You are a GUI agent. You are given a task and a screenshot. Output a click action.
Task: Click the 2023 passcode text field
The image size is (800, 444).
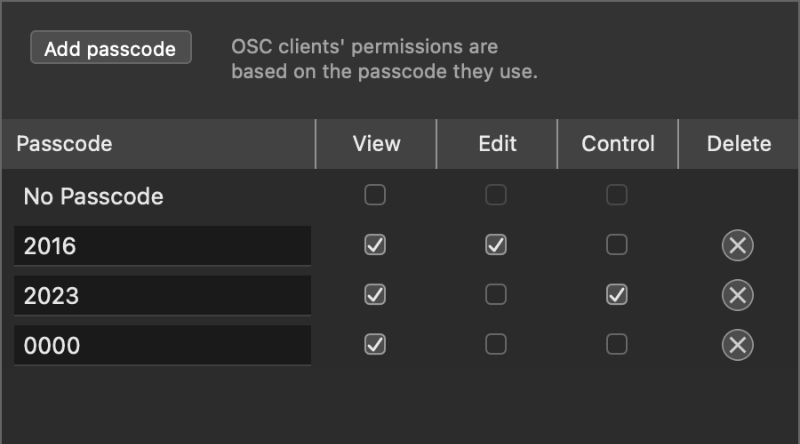[162, 296]
